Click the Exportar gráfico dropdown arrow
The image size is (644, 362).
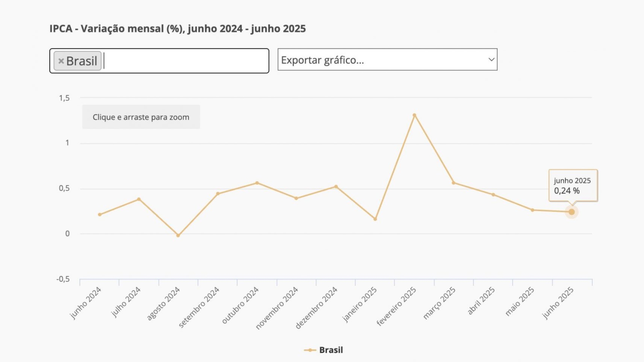click(x=491, y=60)
